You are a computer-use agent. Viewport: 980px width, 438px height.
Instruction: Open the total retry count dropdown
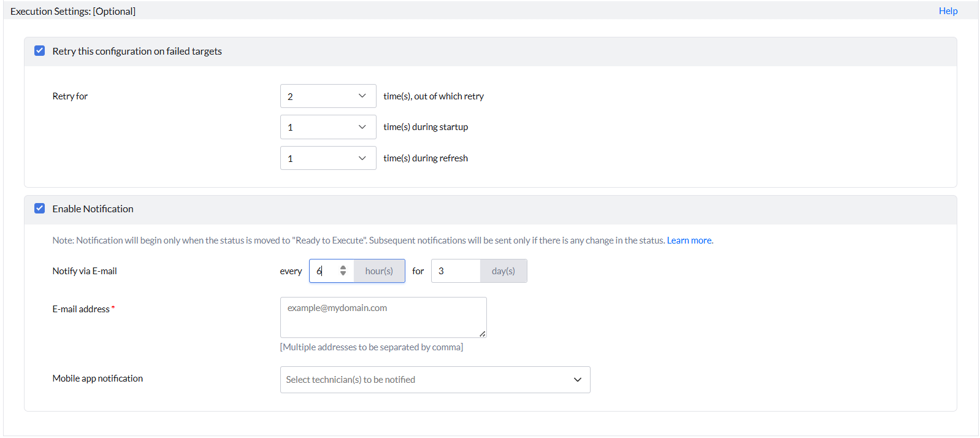[x=328, y=96]
